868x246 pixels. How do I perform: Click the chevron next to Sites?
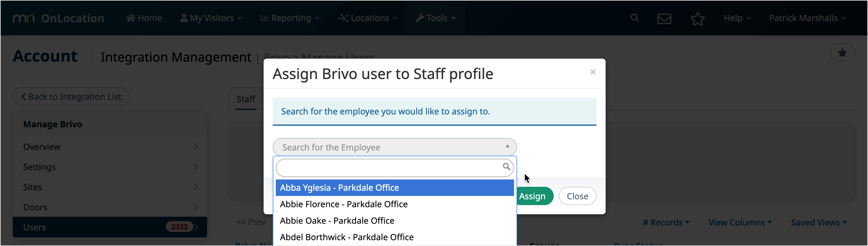(x=196, y=187)
